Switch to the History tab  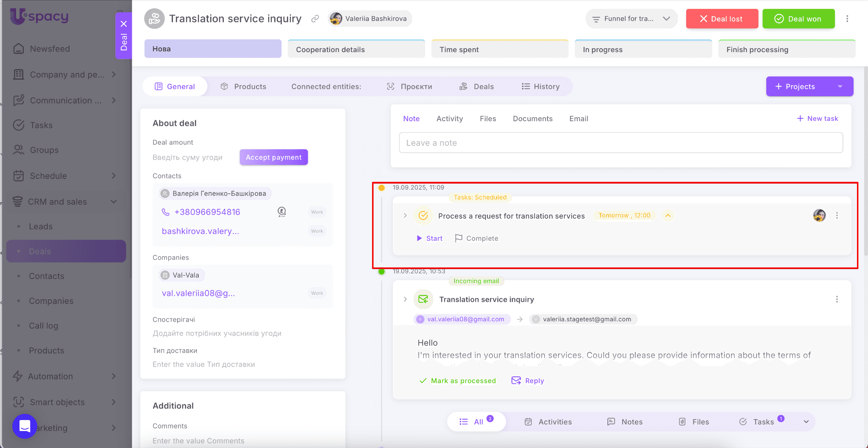541,86
